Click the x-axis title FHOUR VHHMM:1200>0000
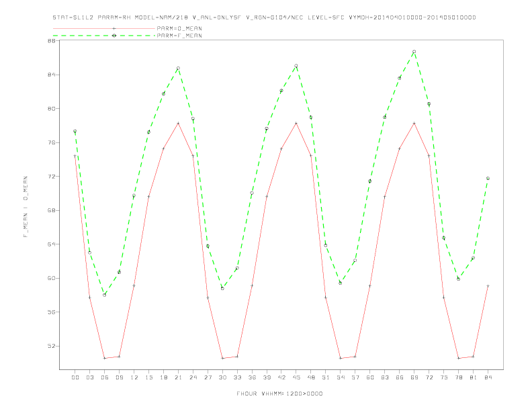The image size is (532, 411). 279,394
